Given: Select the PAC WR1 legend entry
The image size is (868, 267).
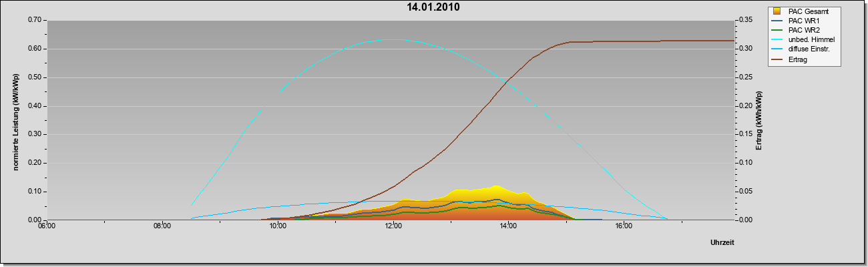Looking at the screenshot, I should (803, 21).
